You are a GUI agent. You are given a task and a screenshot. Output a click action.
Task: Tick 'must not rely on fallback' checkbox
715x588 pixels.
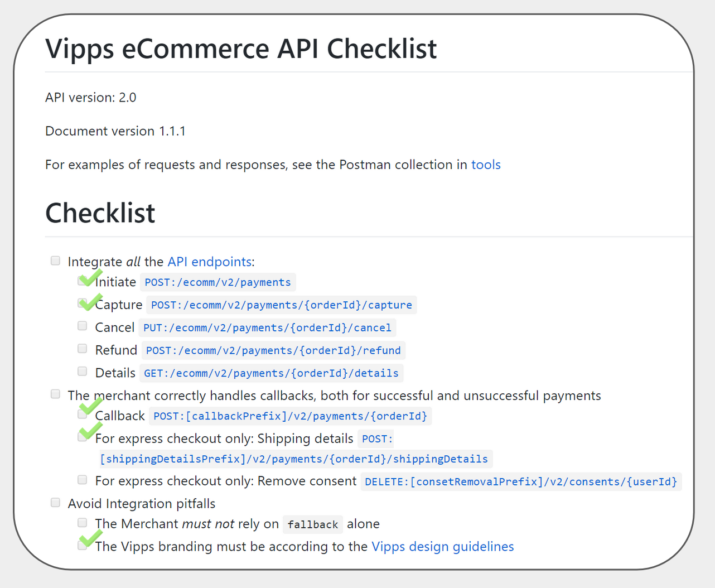tap(83, 523)
